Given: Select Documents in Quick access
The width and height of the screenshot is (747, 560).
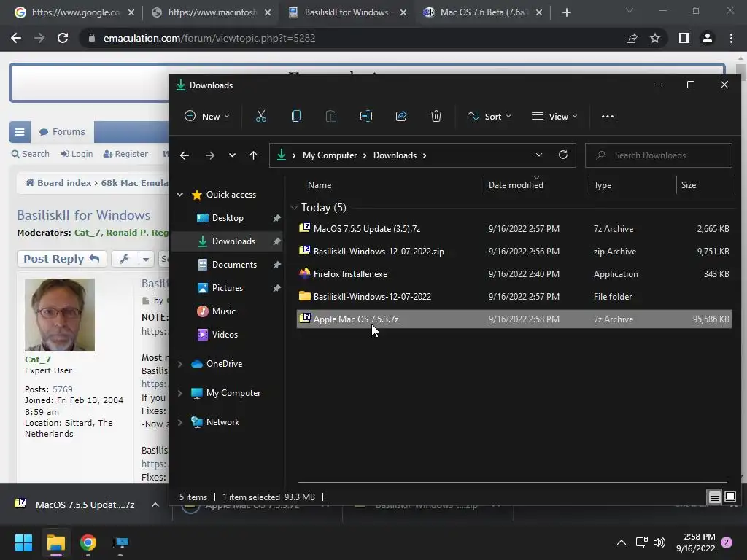Looking at the screenshot, I should pos(234,265).
